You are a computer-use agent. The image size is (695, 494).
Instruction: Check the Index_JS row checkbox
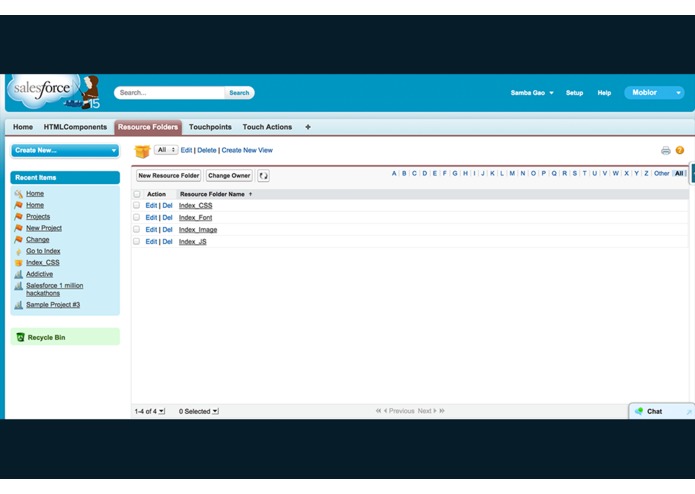137,241
